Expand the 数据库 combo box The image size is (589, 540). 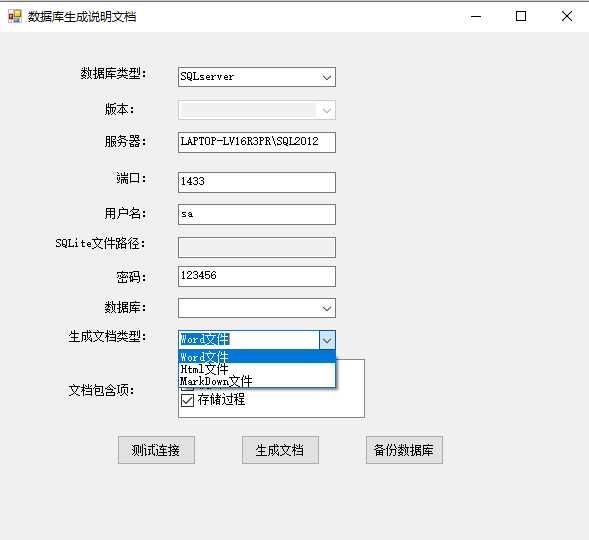pyautogui.click(x=257, y=308)
